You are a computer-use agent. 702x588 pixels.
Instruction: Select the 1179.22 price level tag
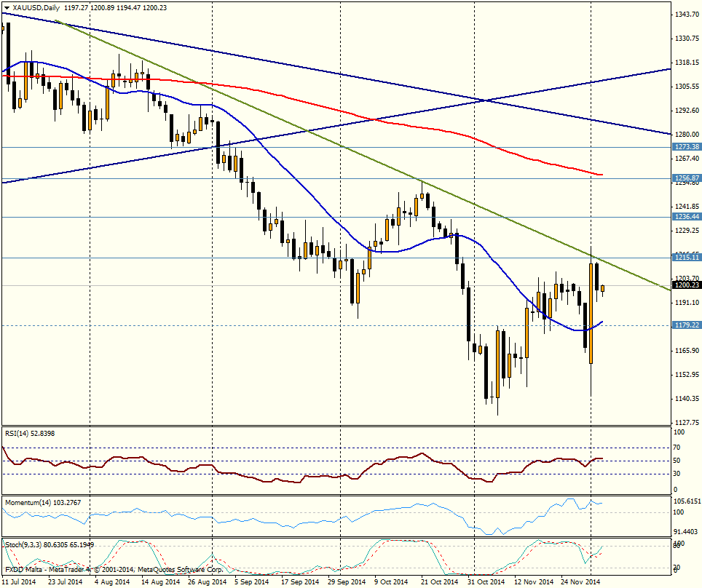685,325
